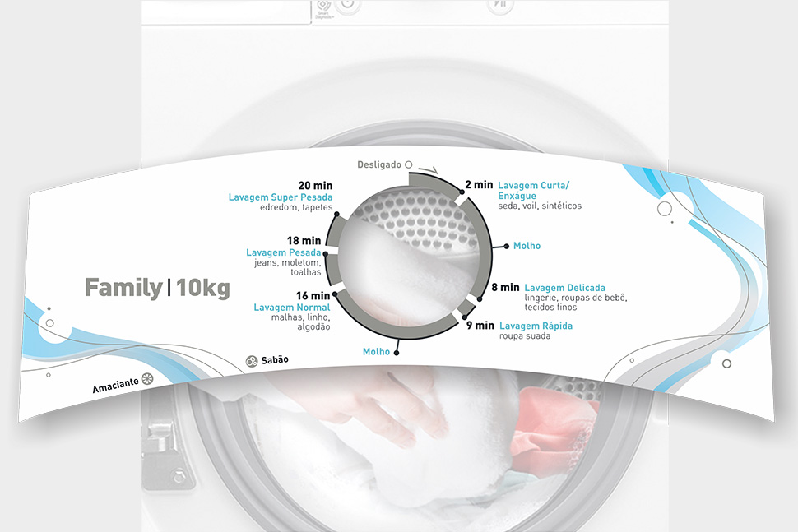The image size is (798, 532).
Task: Click the center of the cycle dial
Action: click(409, 257)
